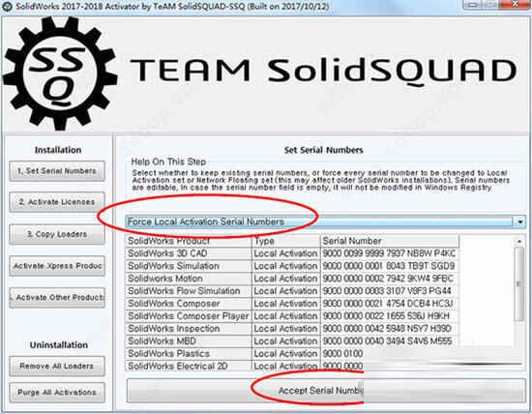Select the SolidWorks Plastics product cell
The image size is (532, 414).
pos(189,354)
